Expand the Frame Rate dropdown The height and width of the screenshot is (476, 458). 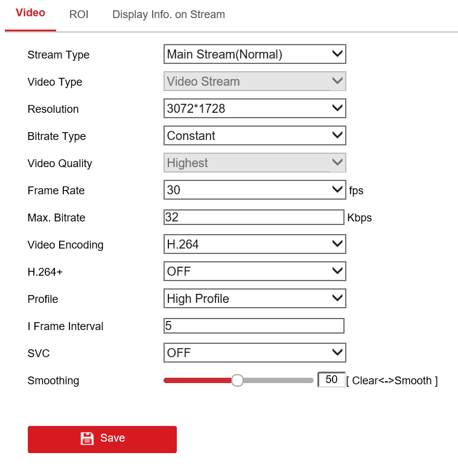(x=254, y=190)
